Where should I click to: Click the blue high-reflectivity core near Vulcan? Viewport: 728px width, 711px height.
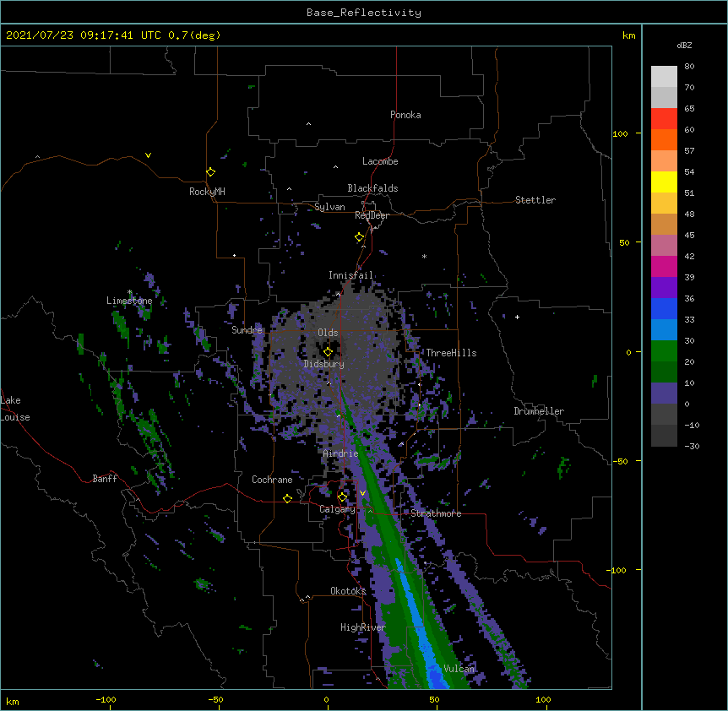click(434, 676)
